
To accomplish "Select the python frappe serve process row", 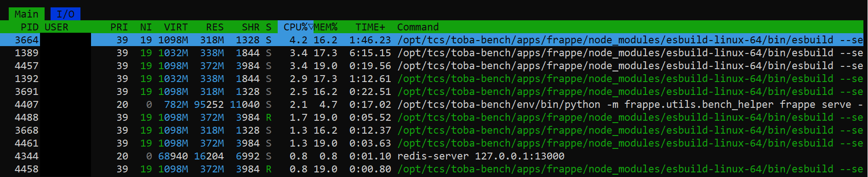I will tap(434, 104).
